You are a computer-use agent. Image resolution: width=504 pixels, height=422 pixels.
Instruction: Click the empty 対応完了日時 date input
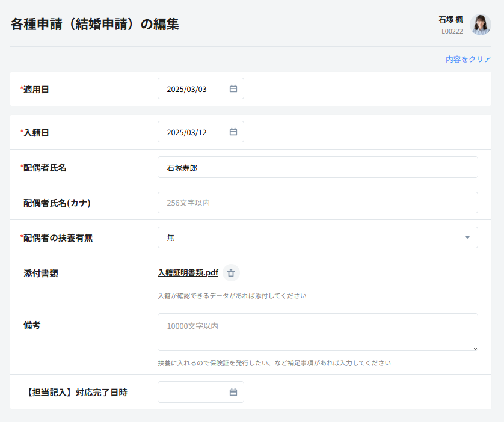click(x=191, y=393)
